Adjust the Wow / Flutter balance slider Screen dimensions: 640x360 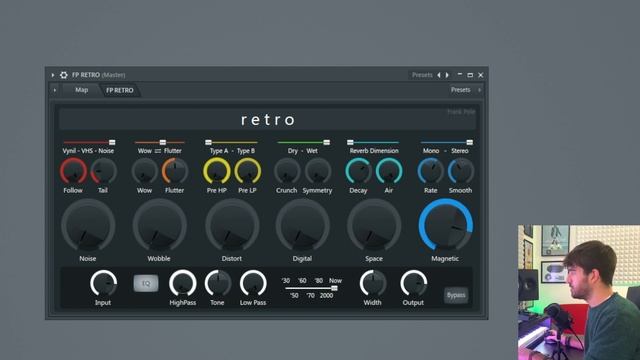pos(160,142)
